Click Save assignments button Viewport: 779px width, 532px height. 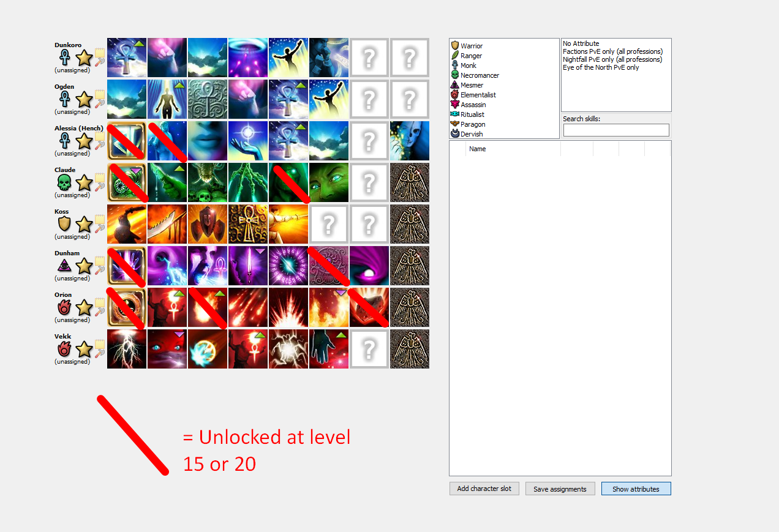pyautogui.click(x=560, y=489)
